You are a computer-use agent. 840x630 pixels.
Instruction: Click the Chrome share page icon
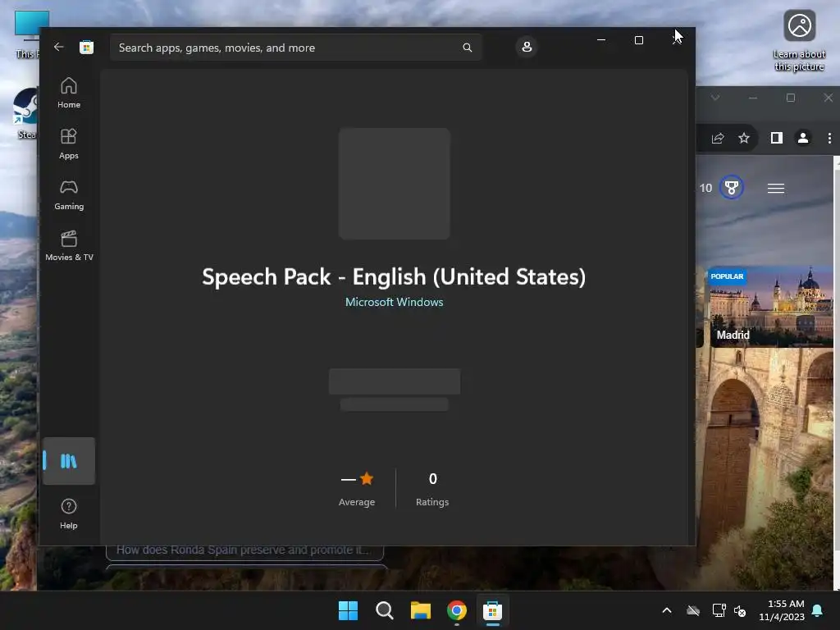click(718, 138)
